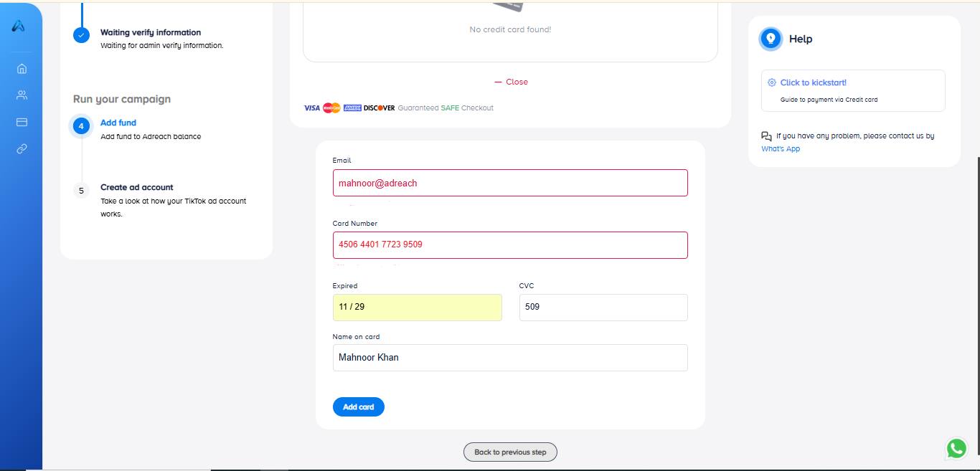
Task: Open the Click to kickstart guide
Action: click(x=813, y=82)
